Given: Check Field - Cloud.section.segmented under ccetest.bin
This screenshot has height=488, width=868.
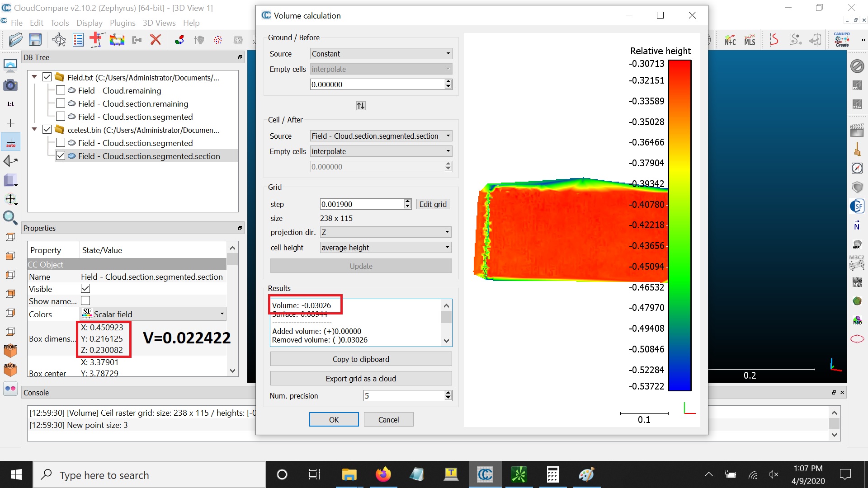Looking at the screenshot, I should 61,143.
